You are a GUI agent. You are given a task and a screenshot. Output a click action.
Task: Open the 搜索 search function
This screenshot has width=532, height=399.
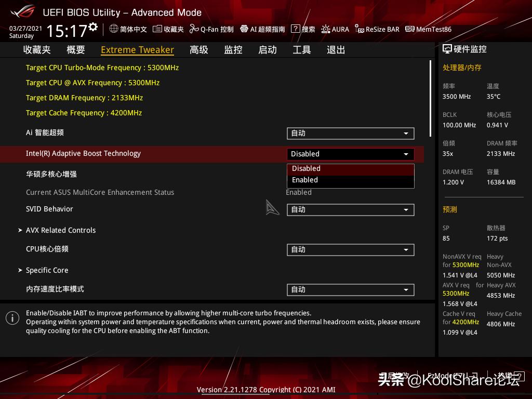pyautogui.click(x=303, y=29)
